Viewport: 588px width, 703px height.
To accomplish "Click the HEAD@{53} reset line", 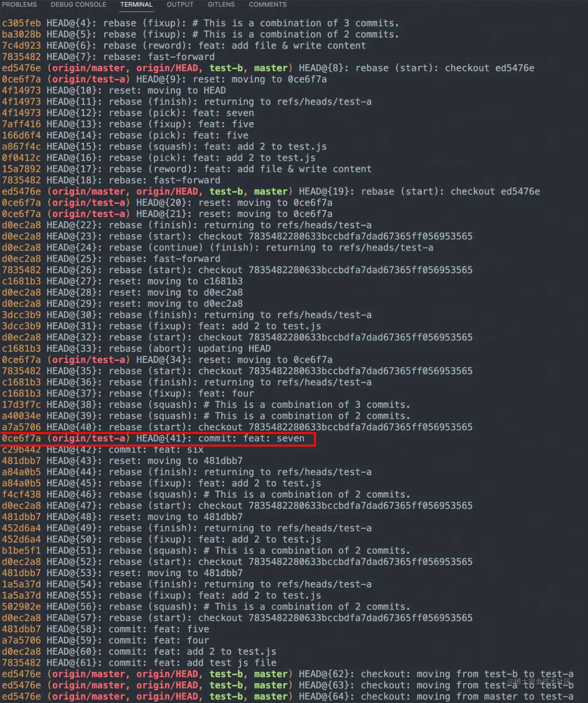I will [122, 573].
